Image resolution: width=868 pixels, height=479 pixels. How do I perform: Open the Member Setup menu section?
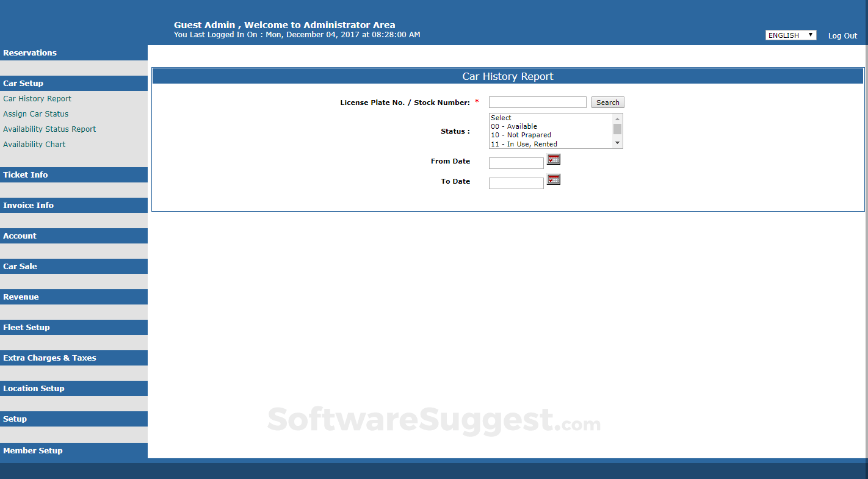tap(33, 450)
